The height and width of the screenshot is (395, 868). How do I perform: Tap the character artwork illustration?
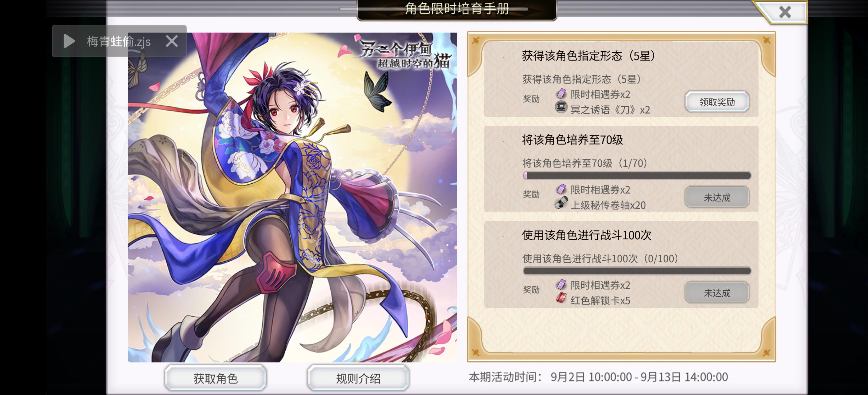coord(292,197)
